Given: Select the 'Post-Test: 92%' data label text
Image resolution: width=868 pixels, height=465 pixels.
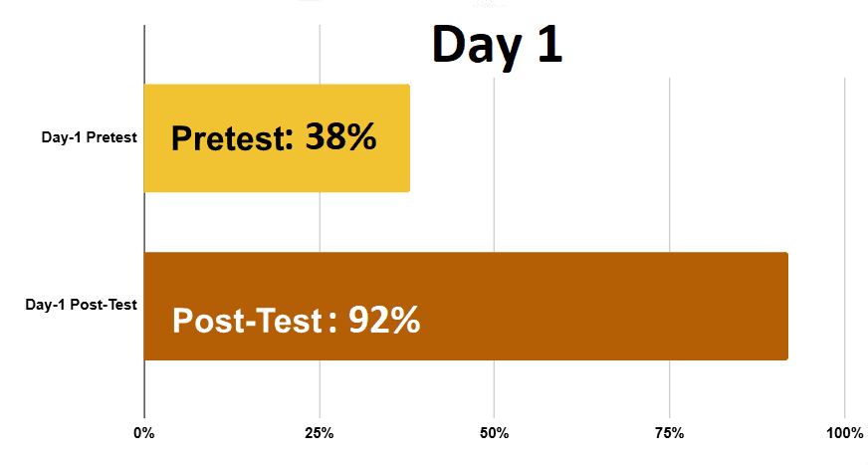Looking at the screenshot, I should click(297, 320).
